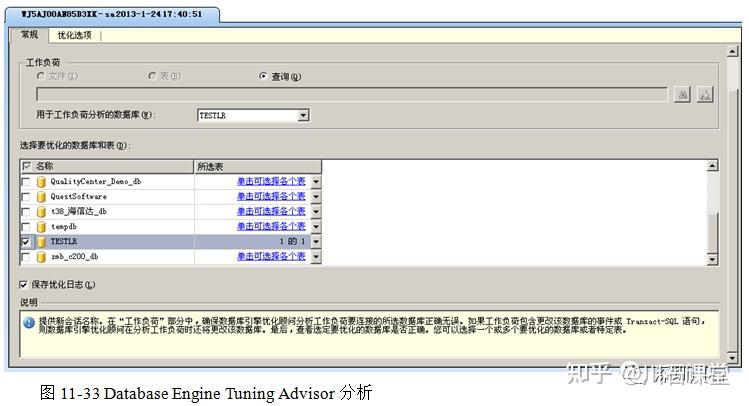Click the tempdb name text
The image size is (749, 406).
point(64,226)
